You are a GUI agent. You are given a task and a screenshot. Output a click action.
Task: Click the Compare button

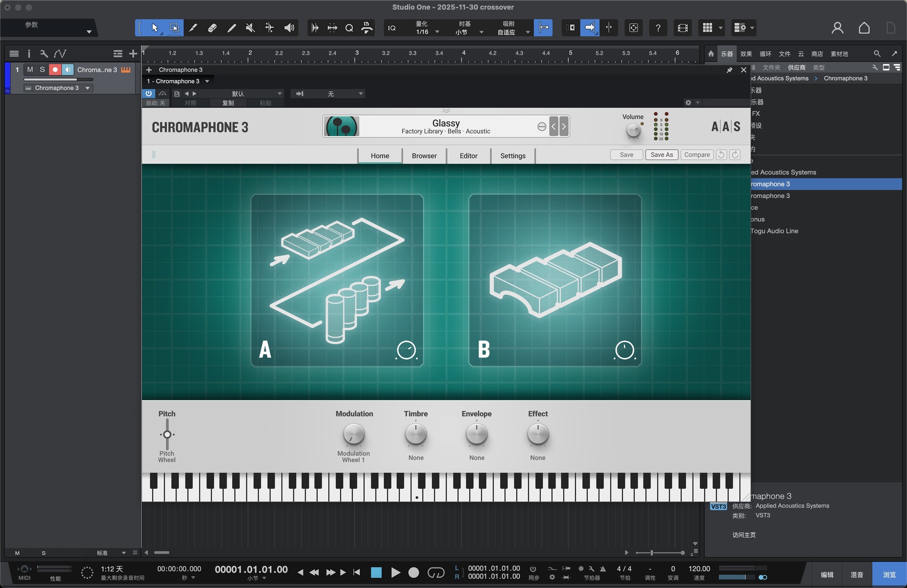click(x=697, y=154)
